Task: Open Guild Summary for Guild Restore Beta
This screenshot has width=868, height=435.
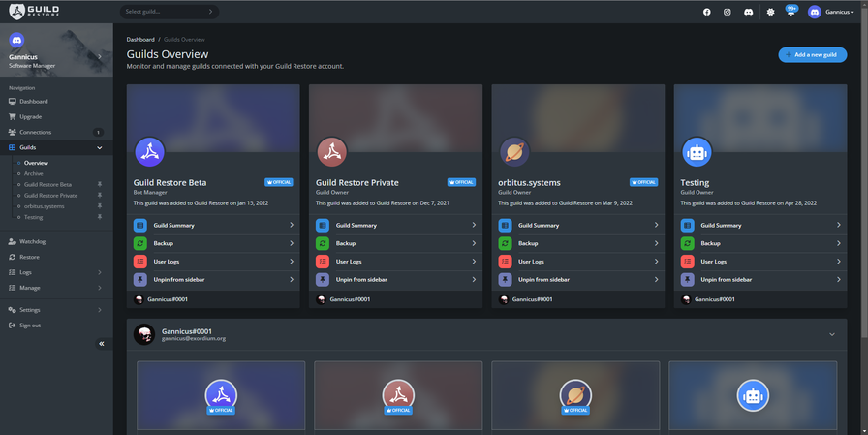Action: pos(213,225)
